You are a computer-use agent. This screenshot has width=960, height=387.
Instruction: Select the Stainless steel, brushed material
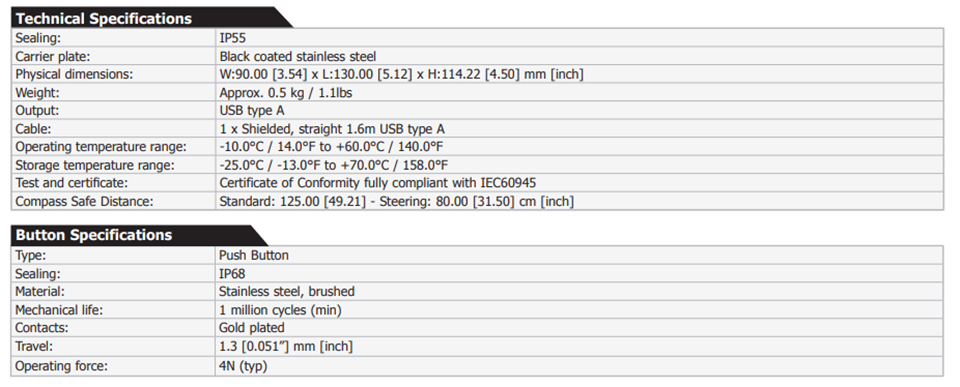pyautogui.click(x=287, y=291)
